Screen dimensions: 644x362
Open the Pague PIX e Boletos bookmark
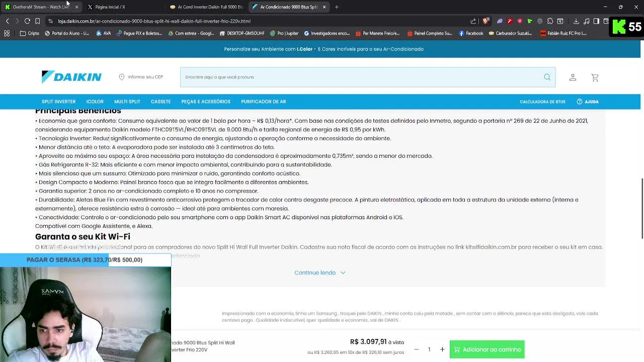pyautogui.click(x=139, y=33)
